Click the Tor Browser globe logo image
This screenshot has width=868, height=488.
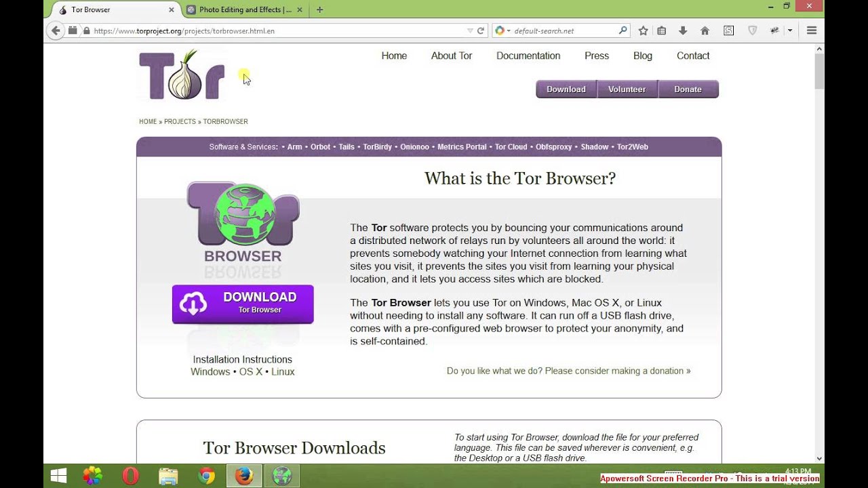coord(243,222)
